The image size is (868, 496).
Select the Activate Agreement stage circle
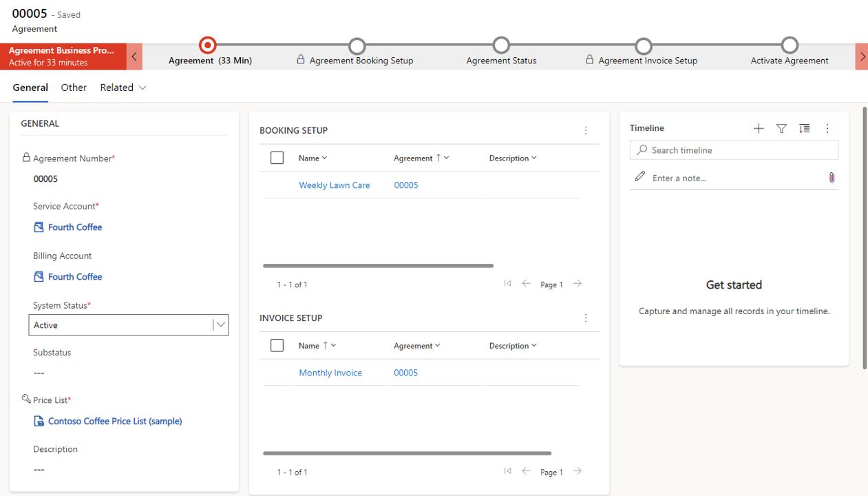click(x=790, y=45)
